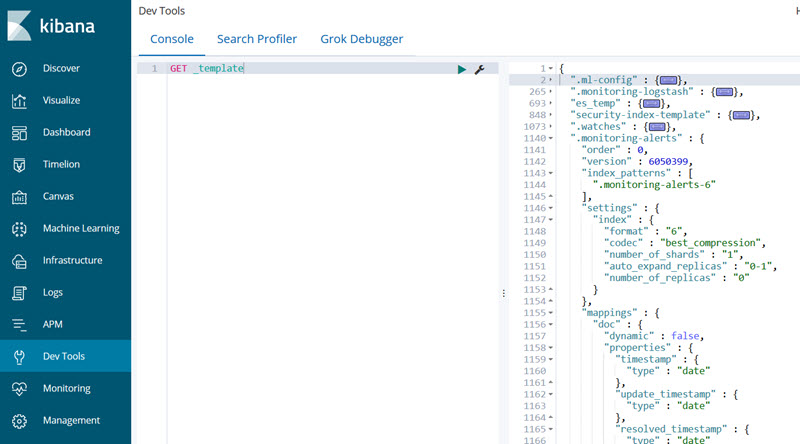Click "update_timestamp" property key

point(666,394)
